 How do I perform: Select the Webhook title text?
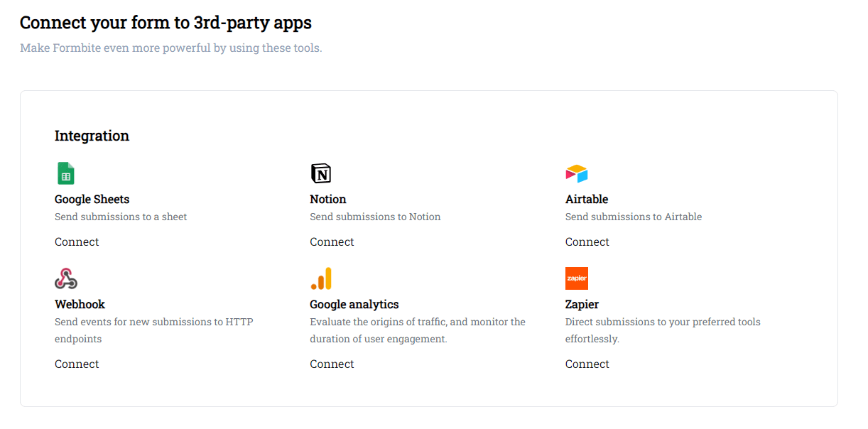click(80, 305)
